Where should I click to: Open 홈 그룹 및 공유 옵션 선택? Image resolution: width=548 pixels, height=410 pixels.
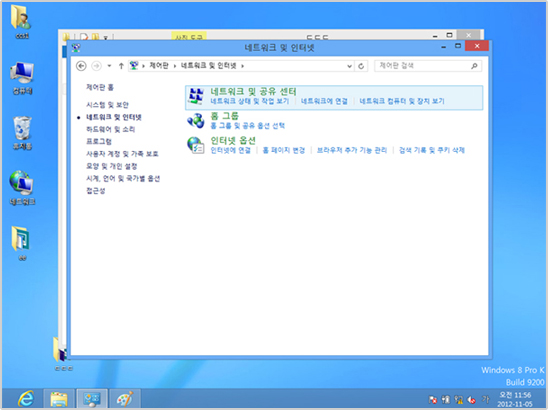pyautogui.click(x=247, y=126)
